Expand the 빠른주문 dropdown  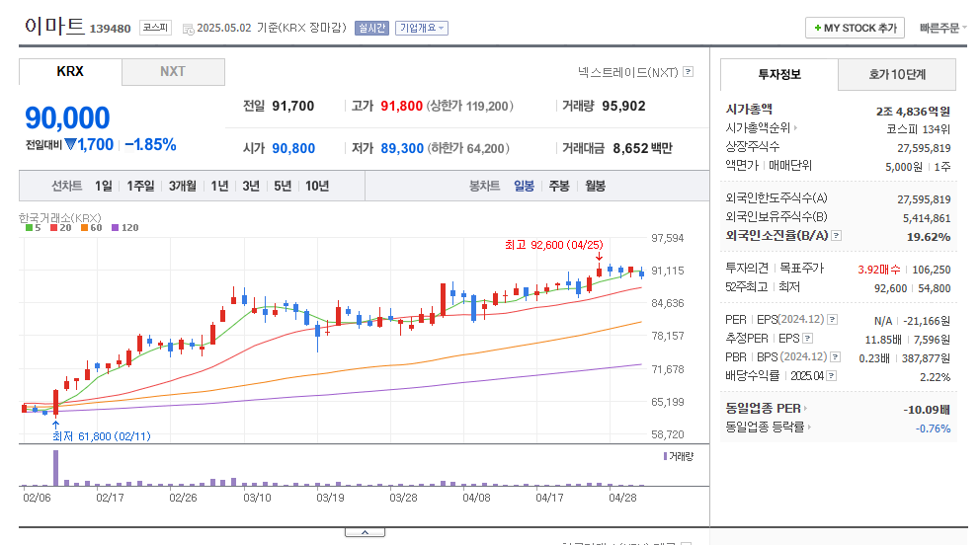[943, 28]
